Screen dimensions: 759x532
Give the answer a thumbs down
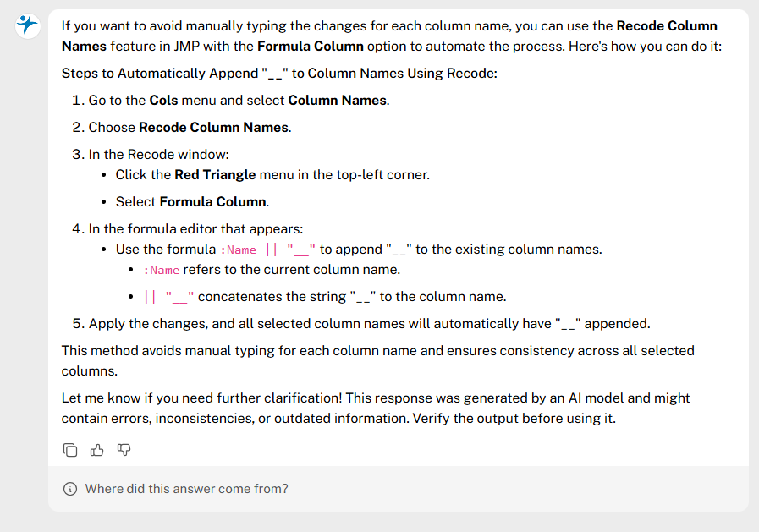point(124,450)
